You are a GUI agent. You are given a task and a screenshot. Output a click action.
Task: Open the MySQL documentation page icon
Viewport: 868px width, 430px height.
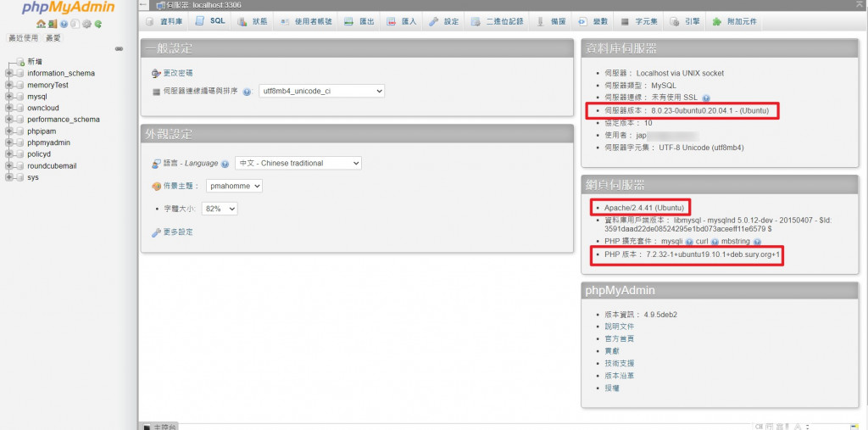tap(75, 25)
